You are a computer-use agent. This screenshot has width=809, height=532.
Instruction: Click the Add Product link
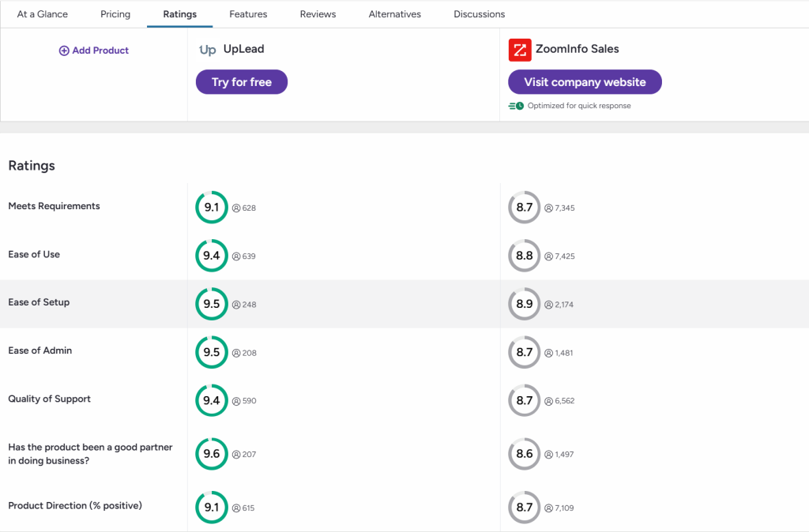[x=100, y=51]
